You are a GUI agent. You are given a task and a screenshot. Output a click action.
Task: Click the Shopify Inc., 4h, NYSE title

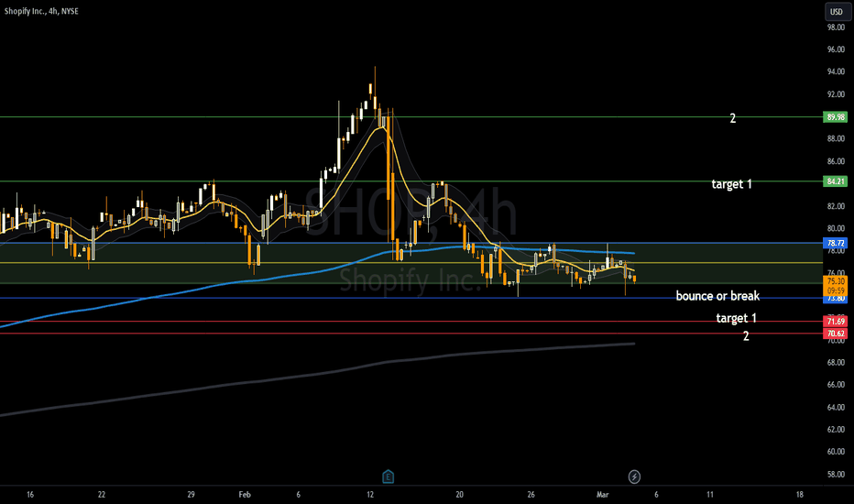click(x=41, y=11)
